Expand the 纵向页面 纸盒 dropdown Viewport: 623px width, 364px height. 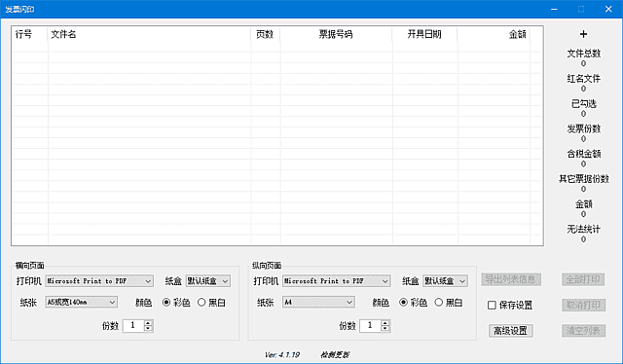pos(445,281)
